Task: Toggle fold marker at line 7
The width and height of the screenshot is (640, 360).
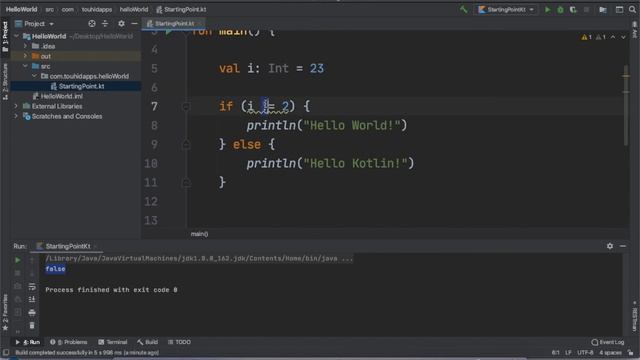Action: click(186, 107)
